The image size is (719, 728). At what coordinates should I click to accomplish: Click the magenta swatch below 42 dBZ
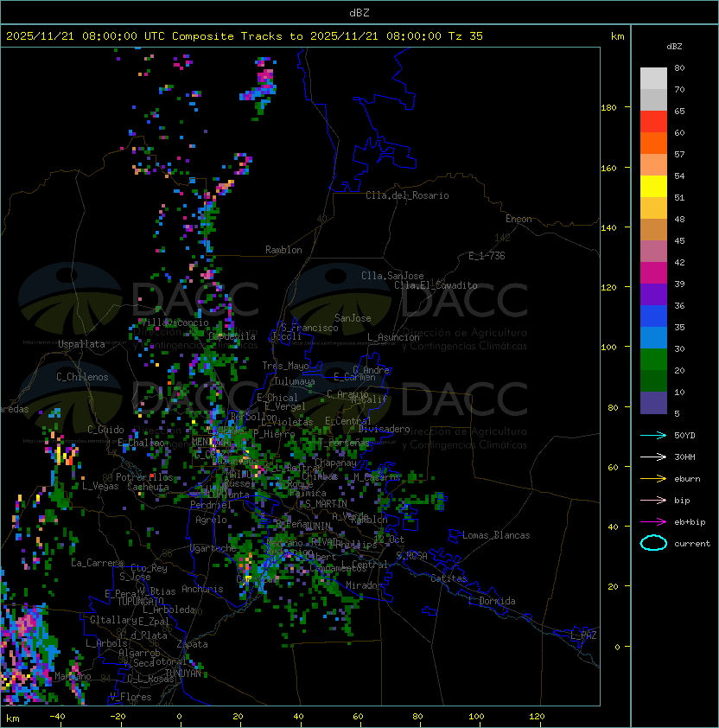pyautogui.click(x=653, y=272)
